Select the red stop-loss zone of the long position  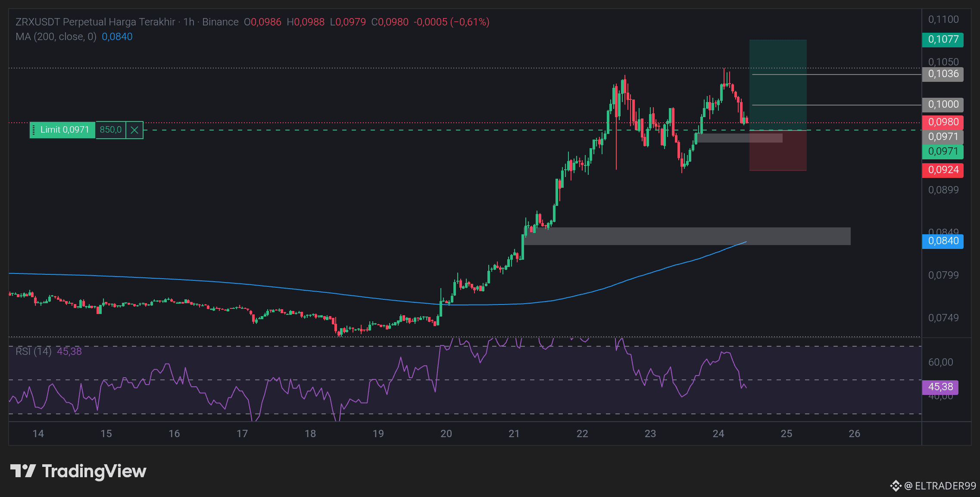point(778,150)
